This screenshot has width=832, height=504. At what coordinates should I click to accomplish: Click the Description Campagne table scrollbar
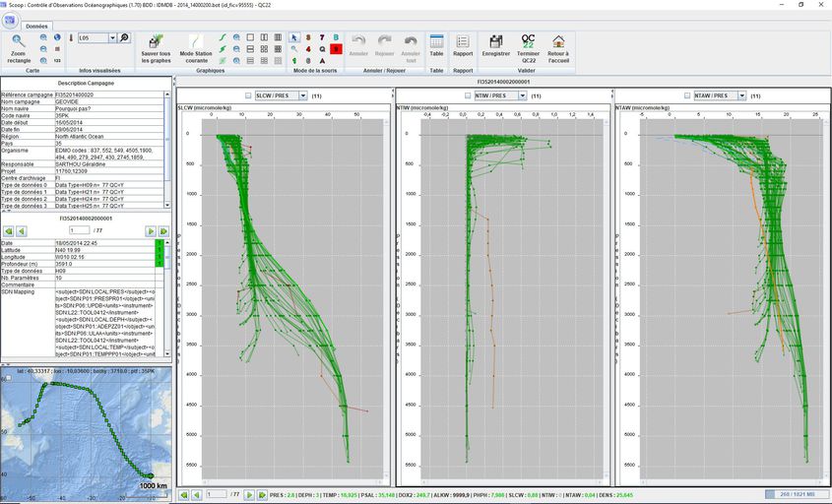click(x=167, y=149)
